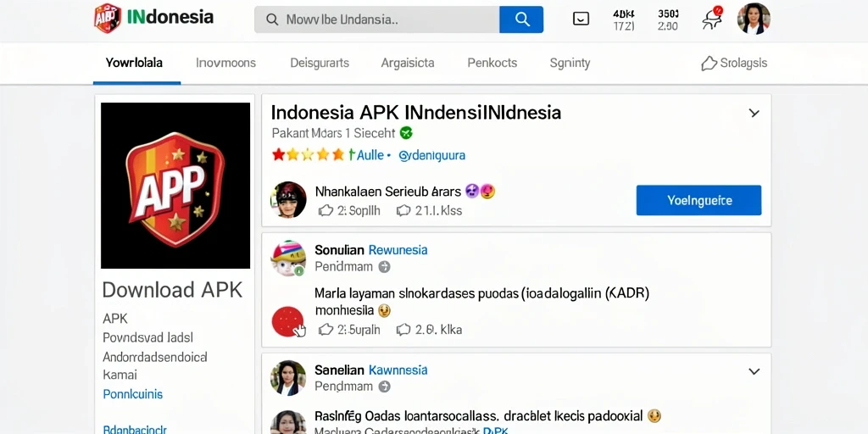Click the blue Yoelngueite button
Screen dimensions: 868x434
698,200
